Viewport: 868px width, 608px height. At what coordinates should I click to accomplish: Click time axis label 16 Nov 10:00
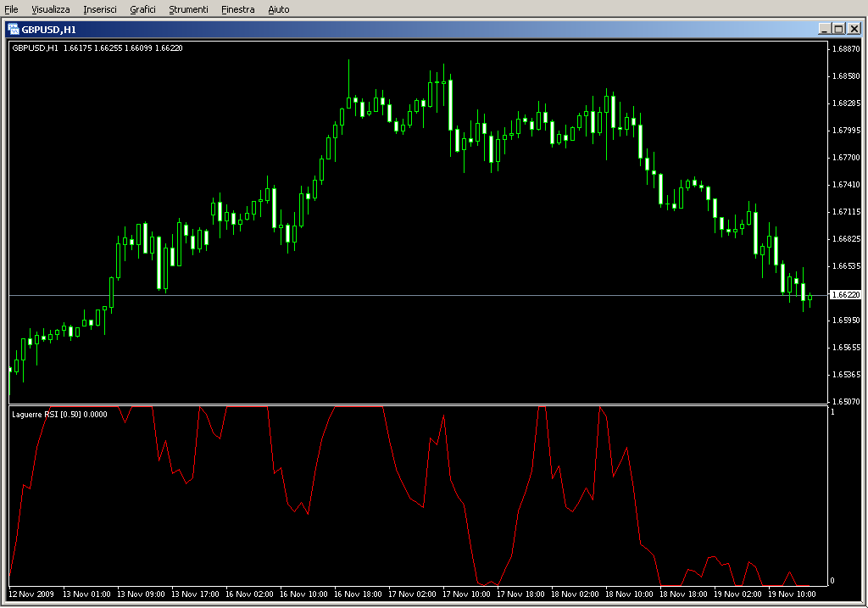tap(303, 594)
